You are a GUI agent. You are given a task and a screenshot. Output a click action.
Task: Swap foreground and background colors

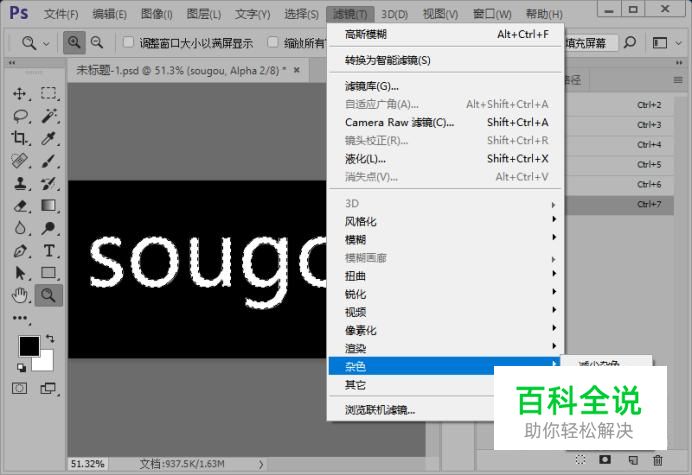click(x=50, y=339)
